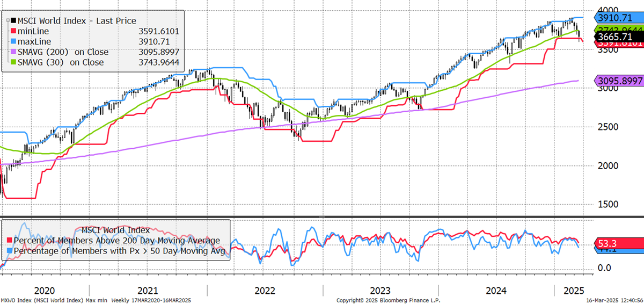
Task: Click the purple SMAVG (200) color swatch
Action: coord(13,52)
